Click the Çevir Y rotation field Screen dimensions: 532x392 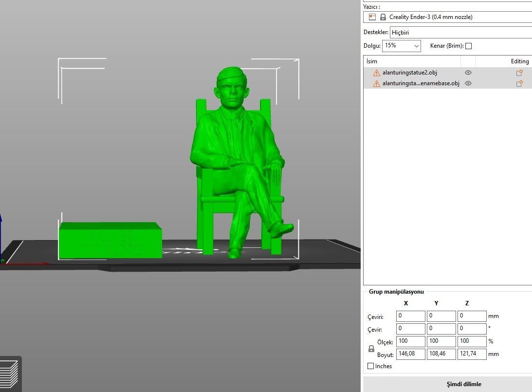coord(441,329)
